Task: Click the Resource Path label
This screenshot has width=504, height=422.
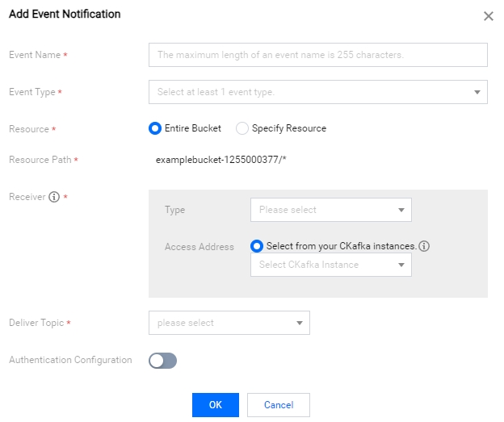Action: (40, 160)
